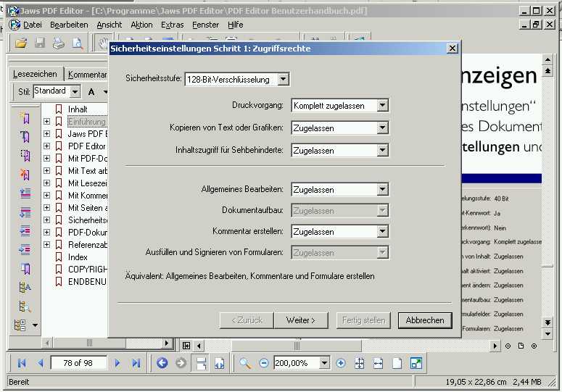562x392 pixels.
Task: Go to the next page
Action: tap(117, 363)
